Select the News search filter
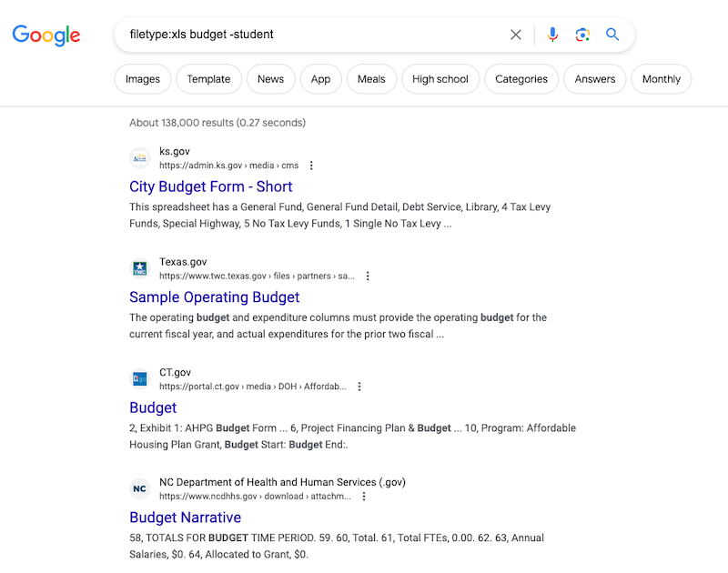The height and width of the screenshot is (573, 728). point(270,79)
